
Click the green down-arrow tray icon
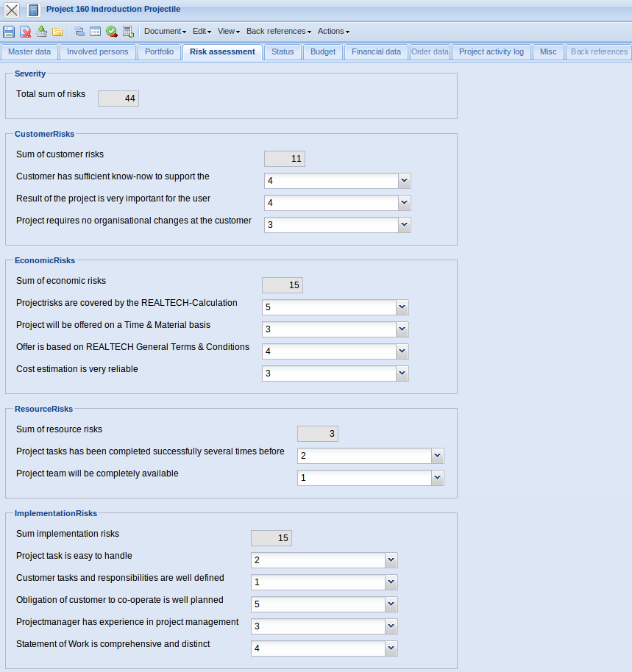point(41,32)
